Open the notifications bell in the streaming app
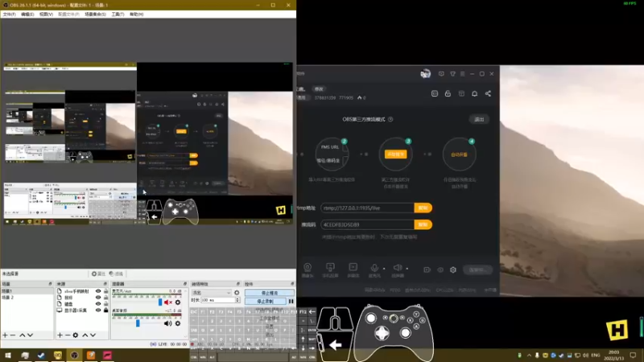 pyautogui.click(x=474, y=93)
